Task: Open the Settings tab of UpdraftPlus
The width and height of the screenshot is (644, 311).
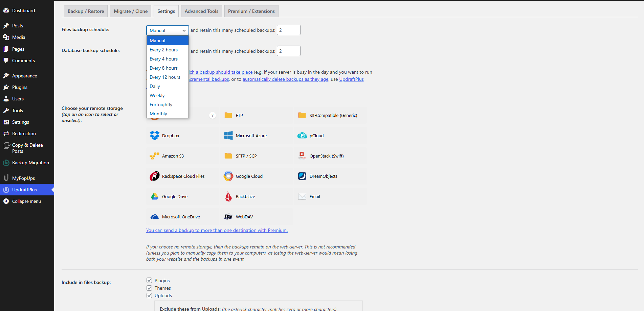Action: 166,11
